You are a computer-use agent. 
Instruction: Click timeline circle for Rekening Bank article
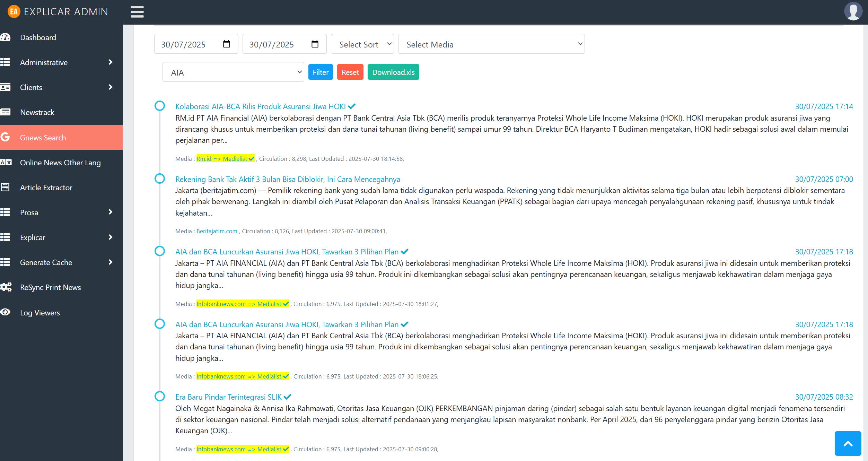[159, 179]
